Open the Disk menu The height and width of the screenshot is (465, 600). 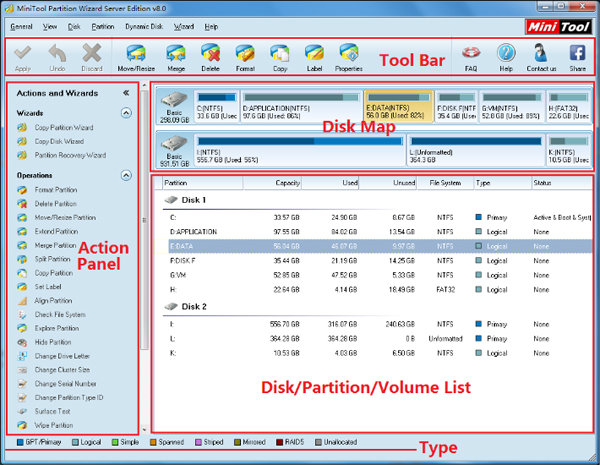tap(74, 27)
